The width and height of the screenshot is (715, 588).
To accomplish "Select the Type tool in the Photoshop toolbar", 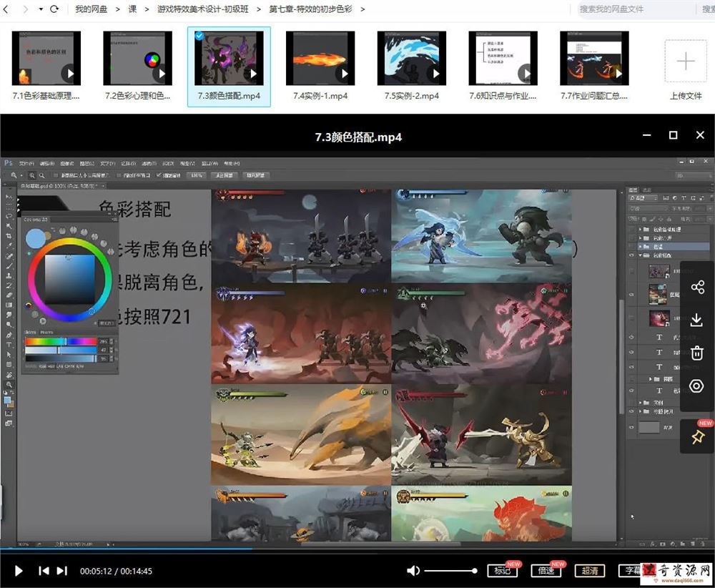I will tap(9, 345).
